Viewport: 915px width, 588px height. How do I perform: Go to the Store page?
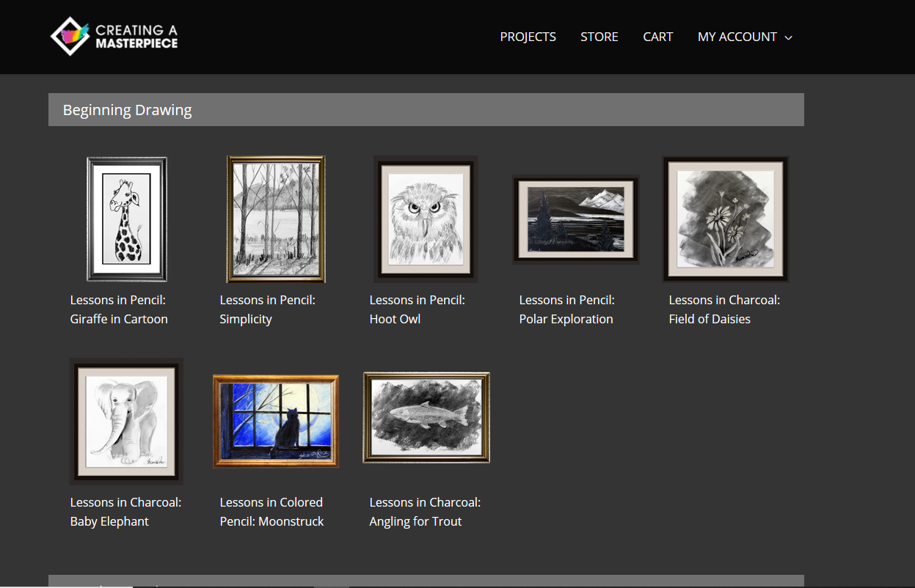tap(599, 37)
